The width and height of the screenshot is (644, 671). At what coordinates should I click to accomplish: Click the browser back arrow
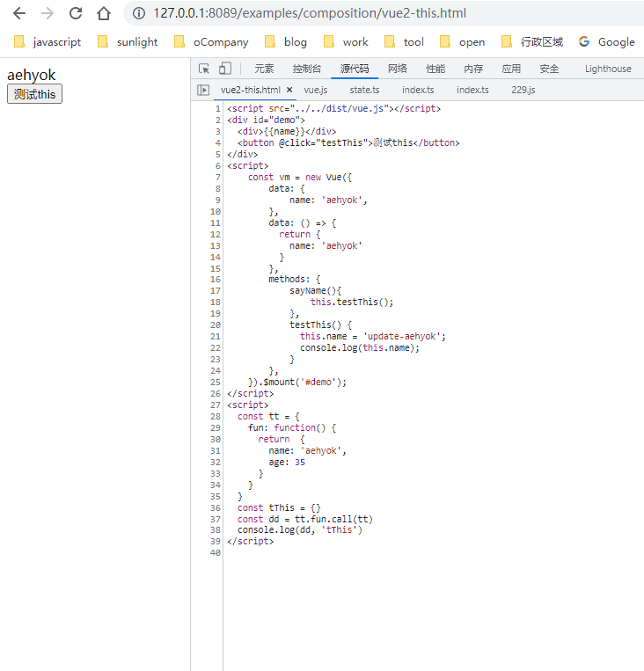[x=19, y=13]
